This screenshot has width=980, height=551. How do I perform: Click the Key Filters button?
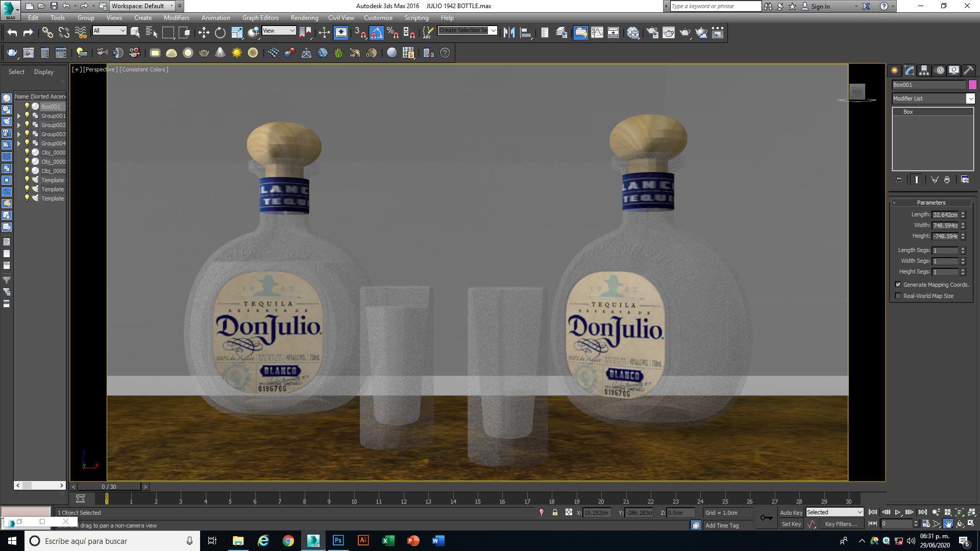coord(841,524)
